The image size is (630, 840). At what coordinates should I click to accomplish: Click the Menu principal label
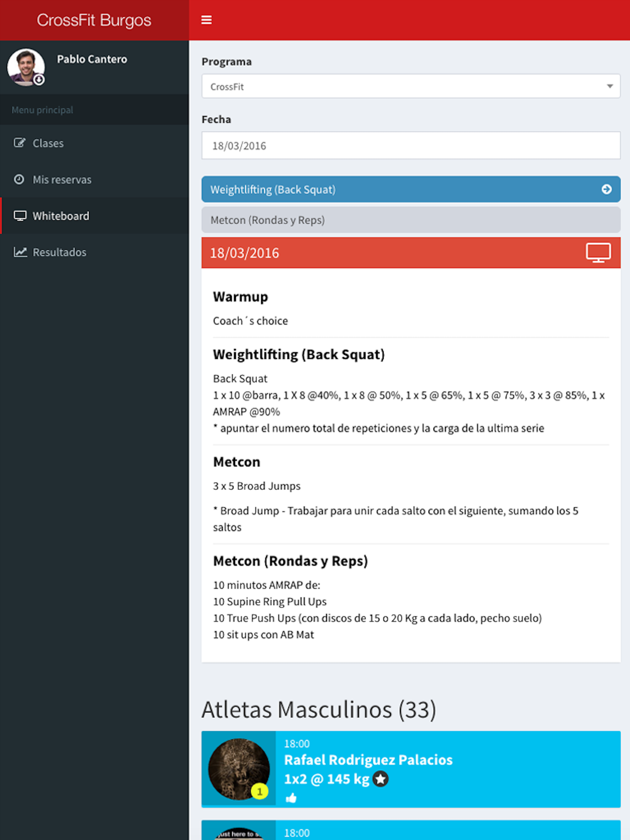coord(42,110)
